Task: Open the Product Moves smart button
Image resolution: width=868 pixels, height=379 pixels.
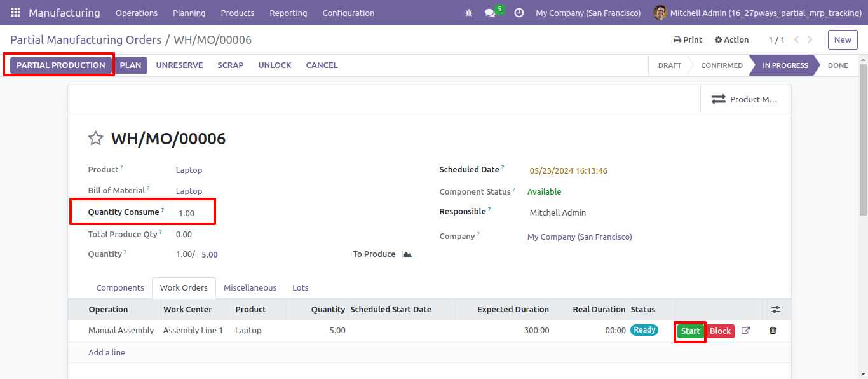Action: (x=746, y=99)
